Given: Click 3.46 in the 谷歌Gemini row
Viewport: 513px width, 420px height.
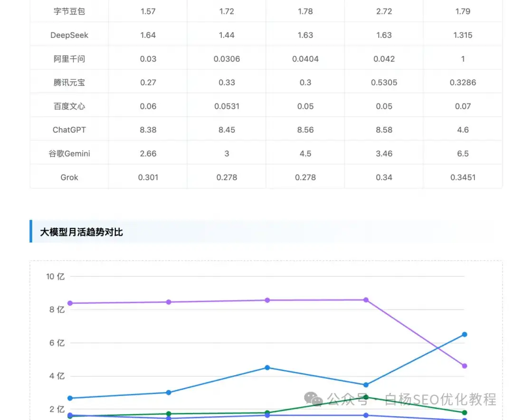Looking at the screenshot, I should 384,154.
